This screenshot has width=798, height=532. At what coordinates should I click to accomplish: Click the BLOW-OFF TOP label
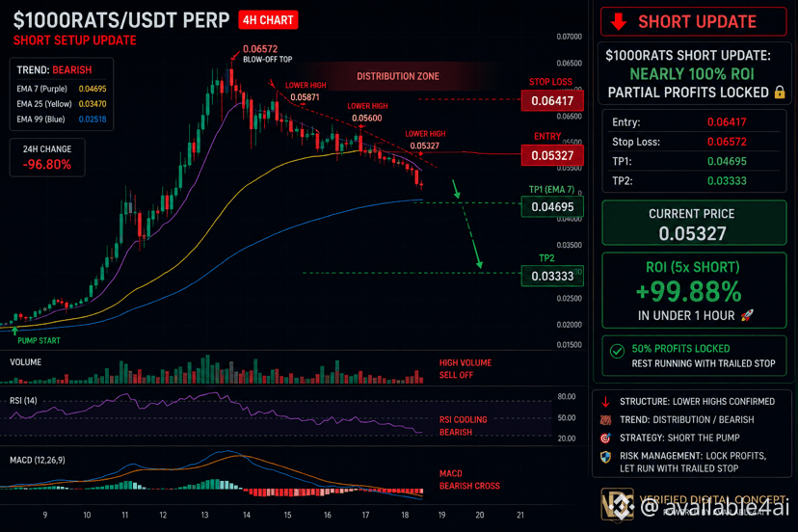268,60
